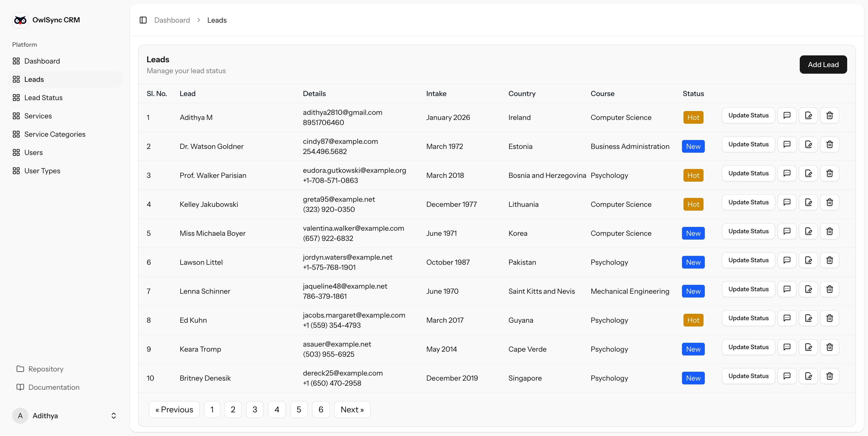This screenshot has height=436, width=868.
Task: Click edit icon for Dr. Watson Goldner
Action: point(808,145)
